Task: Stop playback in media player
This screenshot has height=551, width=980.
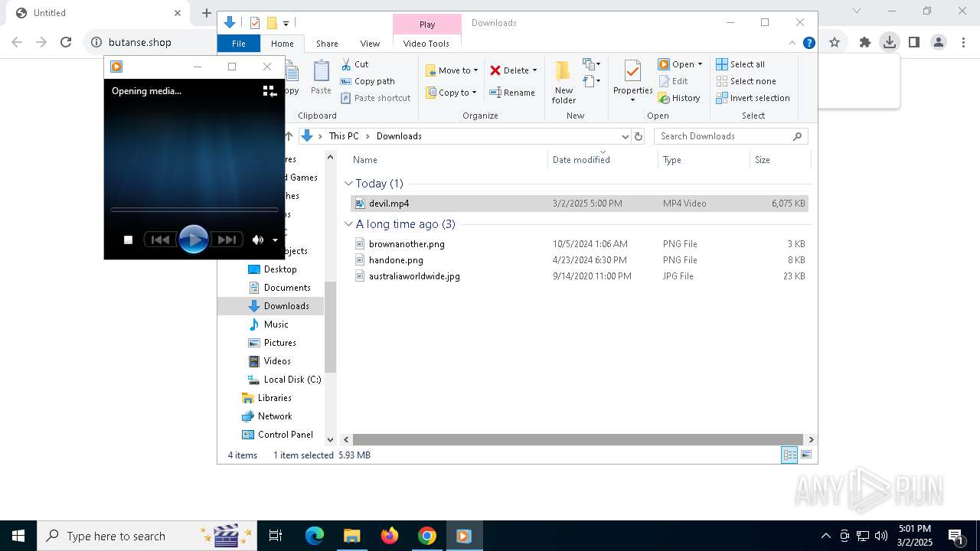Action: pos(129,240)
